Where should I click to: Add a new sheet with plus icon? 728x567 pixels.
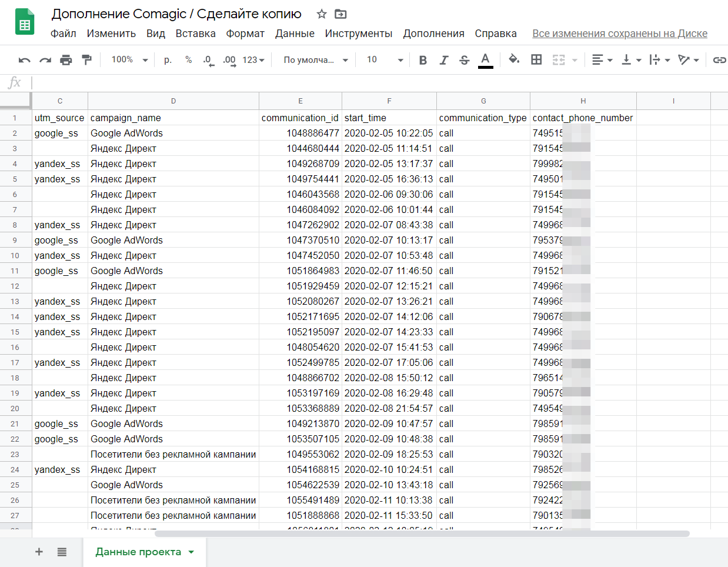coord(39,552)
